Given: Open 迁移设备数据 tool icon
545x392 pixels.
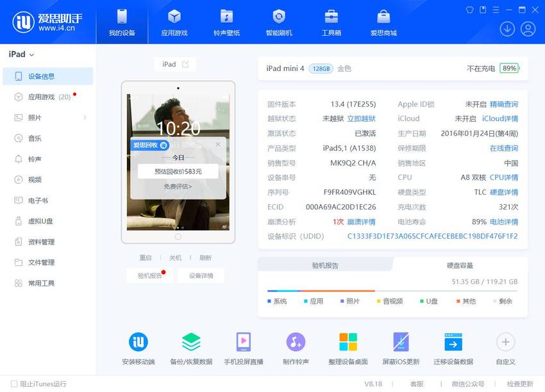Looking at the screenshot, I should tap(453, 342).
